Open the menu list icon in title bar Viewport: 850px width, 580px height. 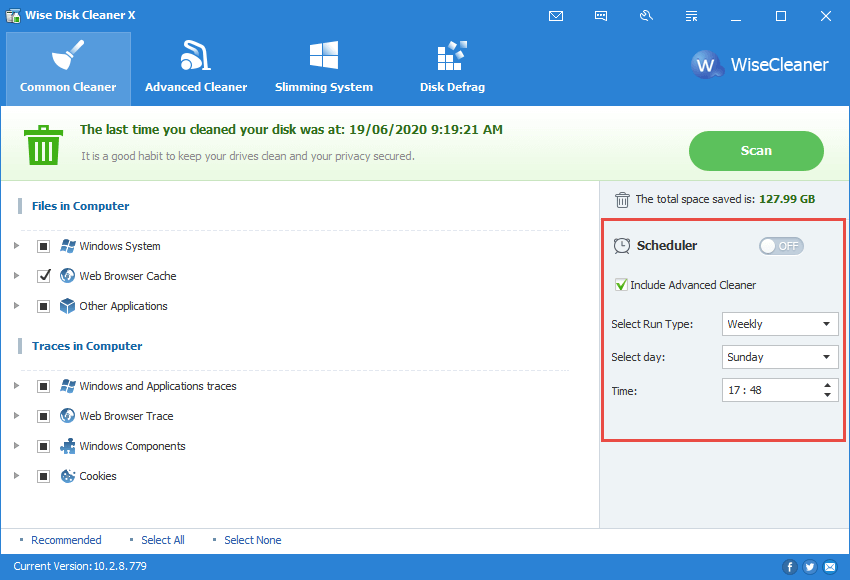pos(691,16)
